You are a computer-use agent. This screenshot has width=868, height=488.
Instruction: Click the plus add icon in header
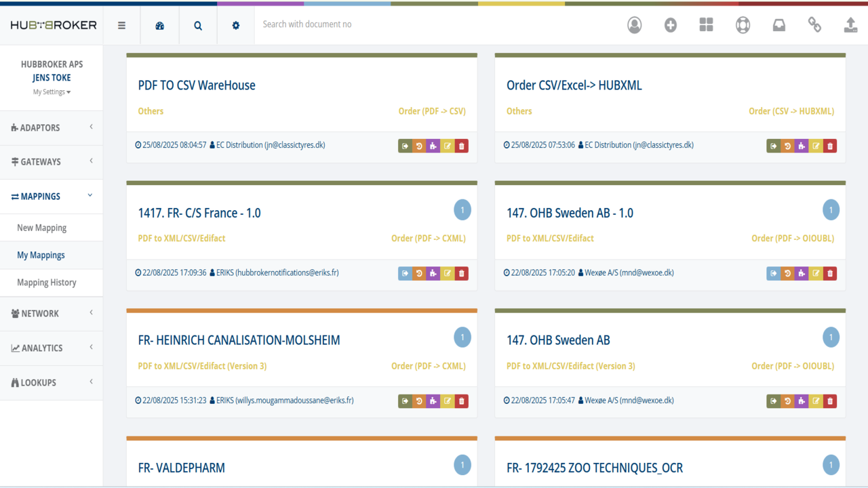[671, 25]
